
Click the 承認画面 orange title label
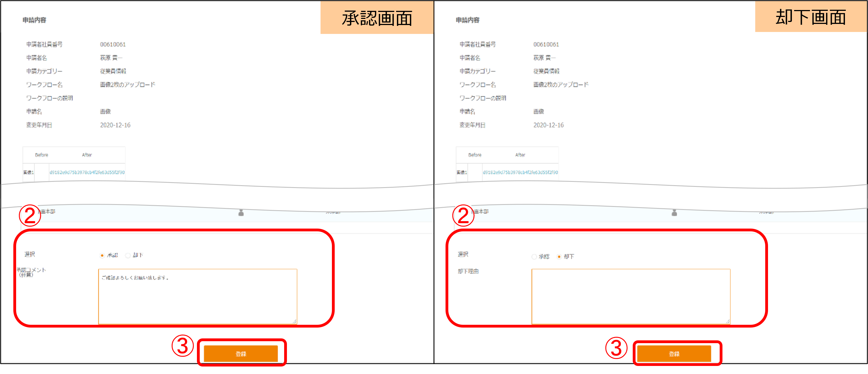[x=377, y=18]
